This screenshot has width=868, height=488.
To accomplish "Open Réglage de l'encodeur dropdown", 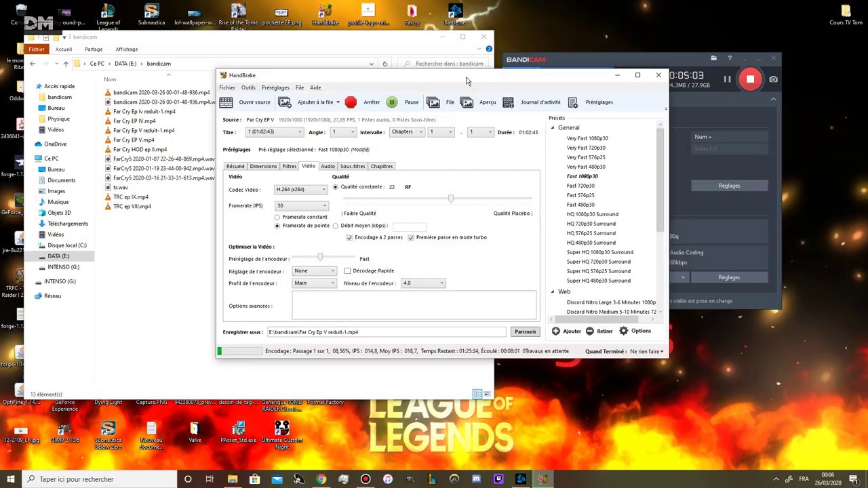I will [x=314, y=271].
